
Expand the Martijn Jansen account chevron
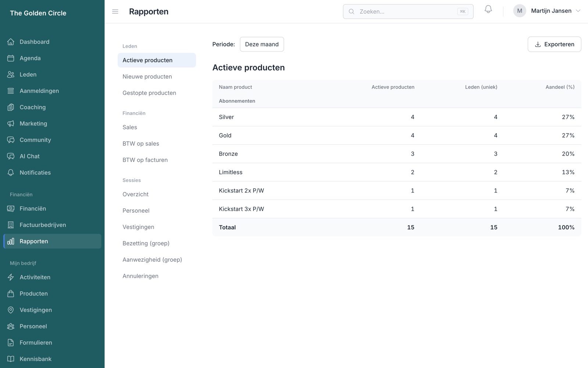[578, 11]
